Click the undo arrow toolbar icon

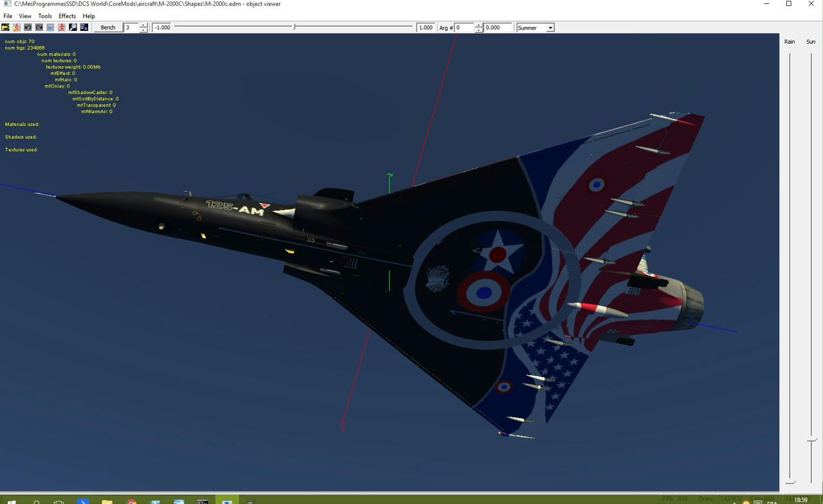coord(28,28)
